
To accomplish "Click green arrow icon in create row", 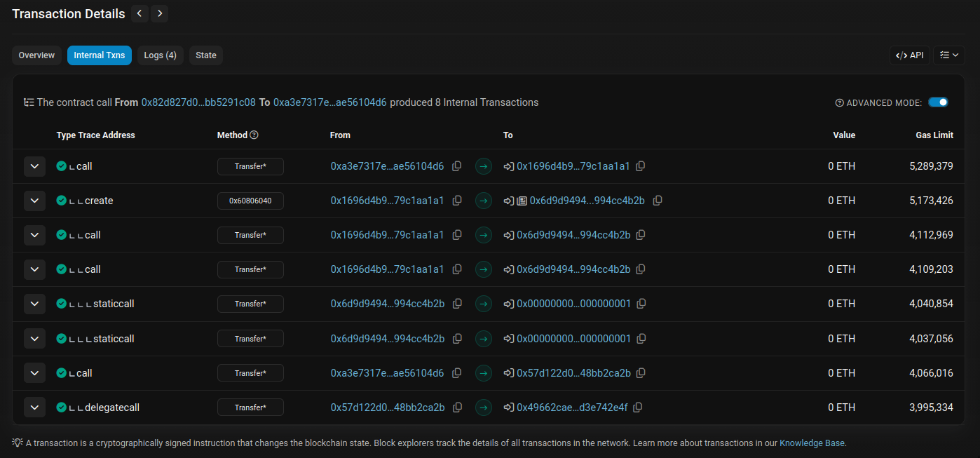I will pos(483,201).
